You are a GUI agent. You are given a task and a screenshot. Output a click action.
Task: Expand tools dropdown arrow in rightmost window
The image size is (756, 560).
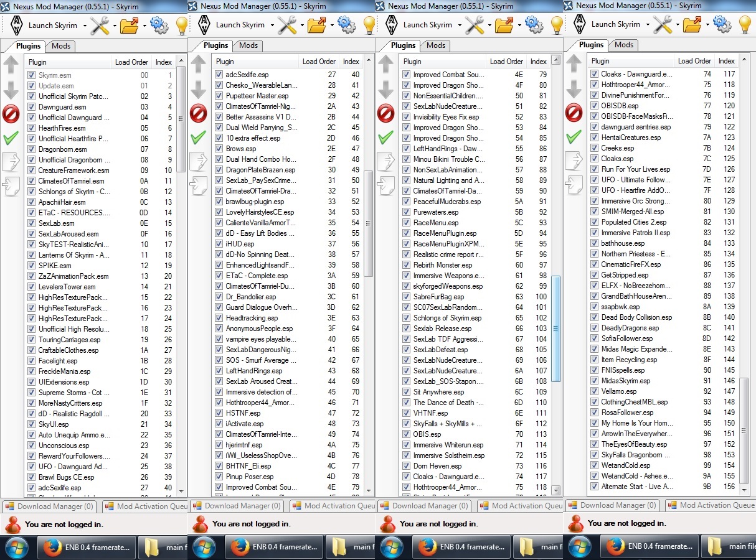[679, 26]
